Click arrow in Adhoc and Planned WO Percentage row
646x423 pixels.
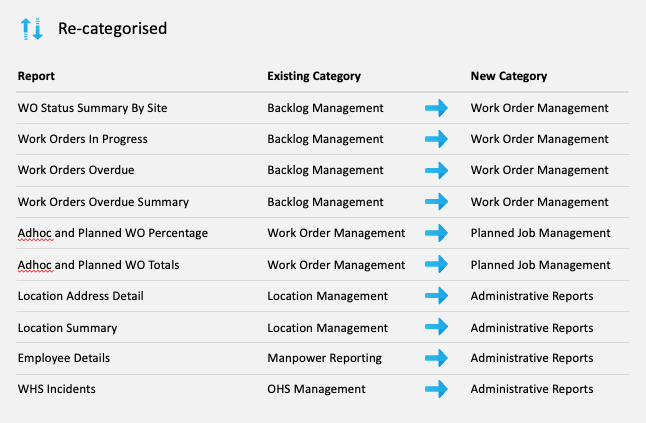pos(436,233)
